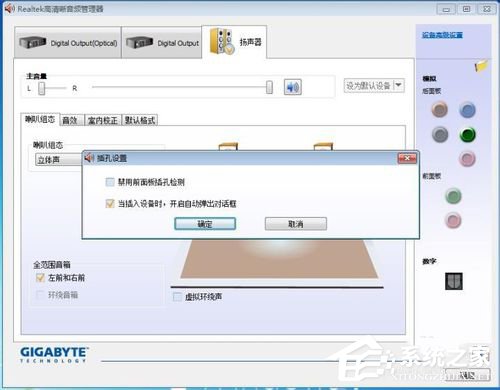Click the left speaker in the room diagram
Screen dimensions: 500x390
pyautogui.click(x=228, y=147)
